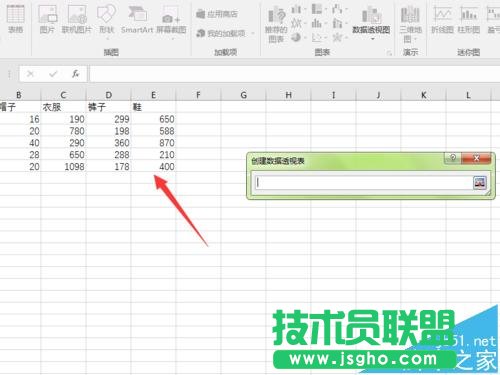
Task: Select cell containing 288
Action: tap(109, 155)
